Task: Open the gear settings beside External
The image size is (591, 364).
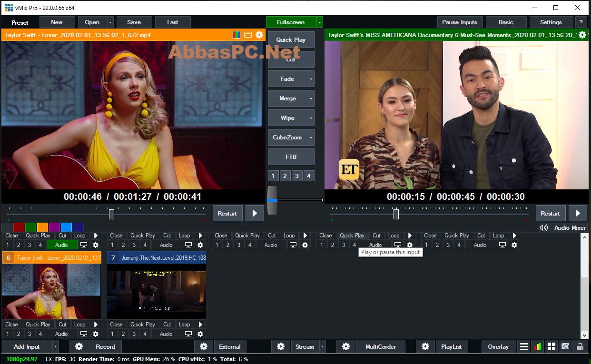Action: click(204, 346)
